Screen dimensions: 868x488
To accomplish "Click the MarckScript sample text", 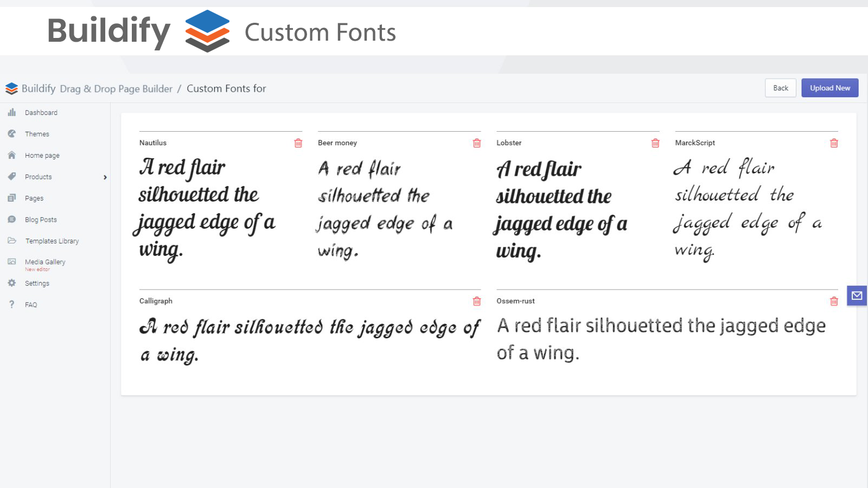I will [x=748, y=209].
